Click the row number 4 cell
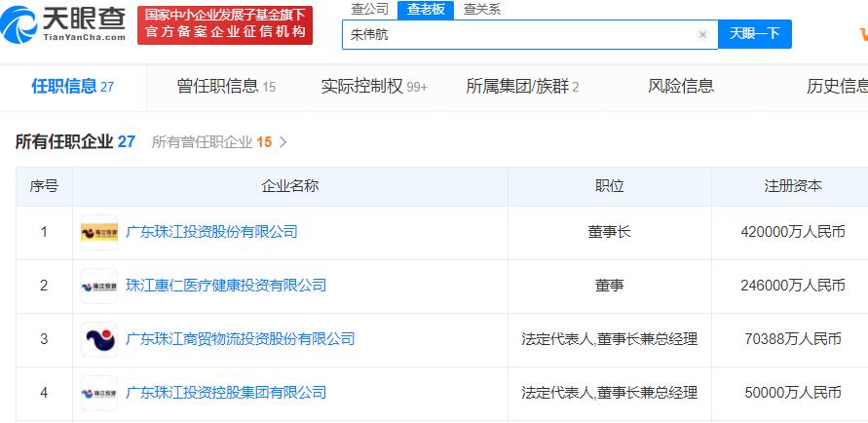868x423 pixels. (x=44, y=393)
